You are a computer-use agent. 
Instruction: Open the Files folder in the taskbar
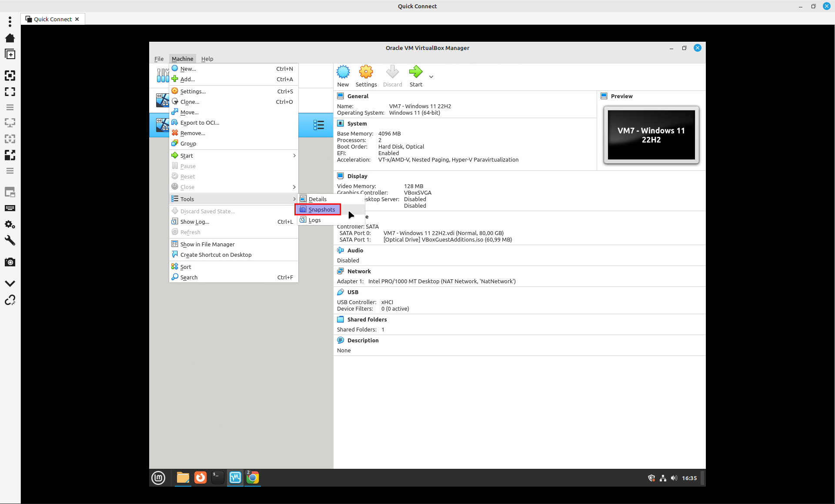183,478
